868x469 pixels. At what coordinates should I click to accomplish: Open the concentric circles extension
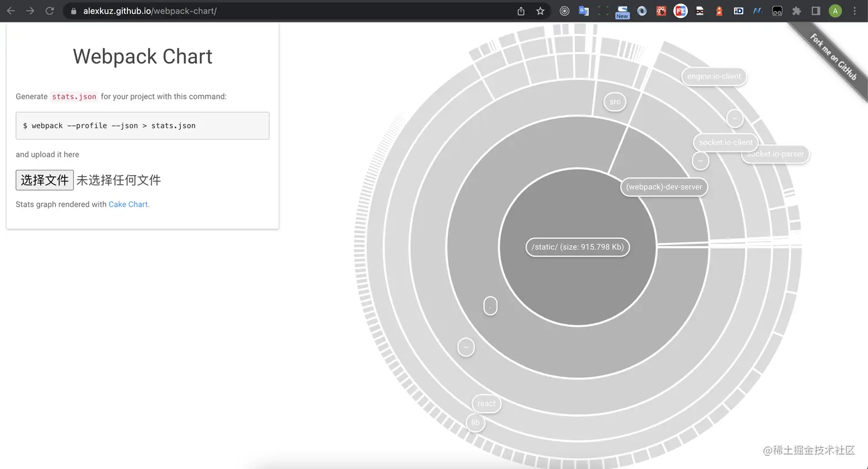pyautogui.click(x=564, y=11)
